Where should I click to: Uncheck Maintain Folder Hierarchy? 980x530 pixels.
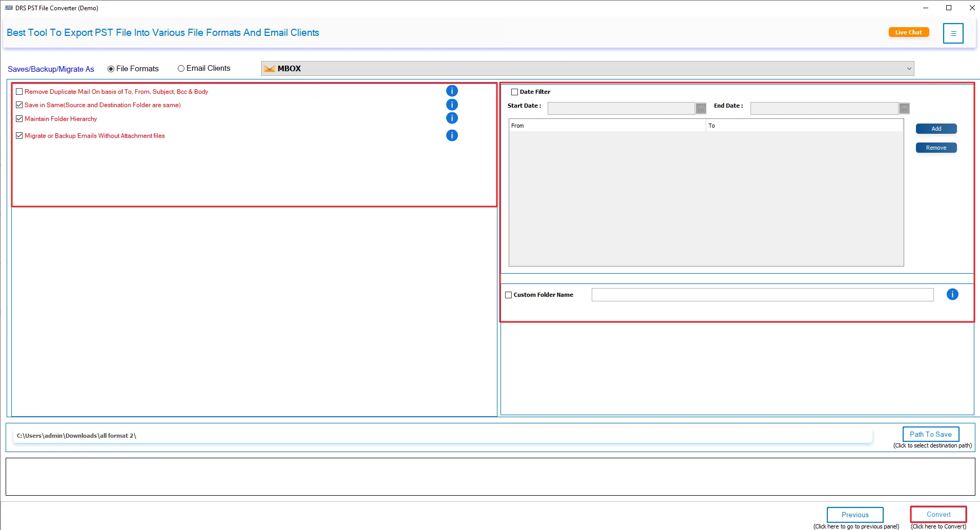(19, 118)
